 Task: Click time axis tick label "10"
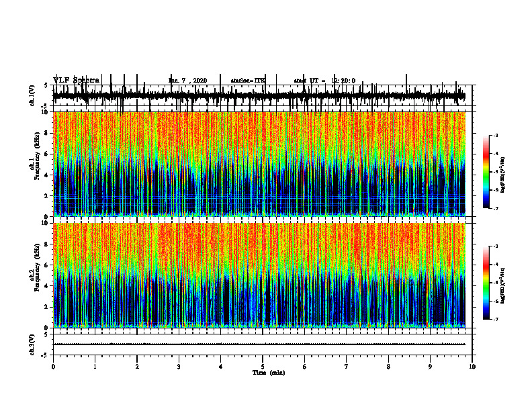pyautogui.click(x=472, y=367)
